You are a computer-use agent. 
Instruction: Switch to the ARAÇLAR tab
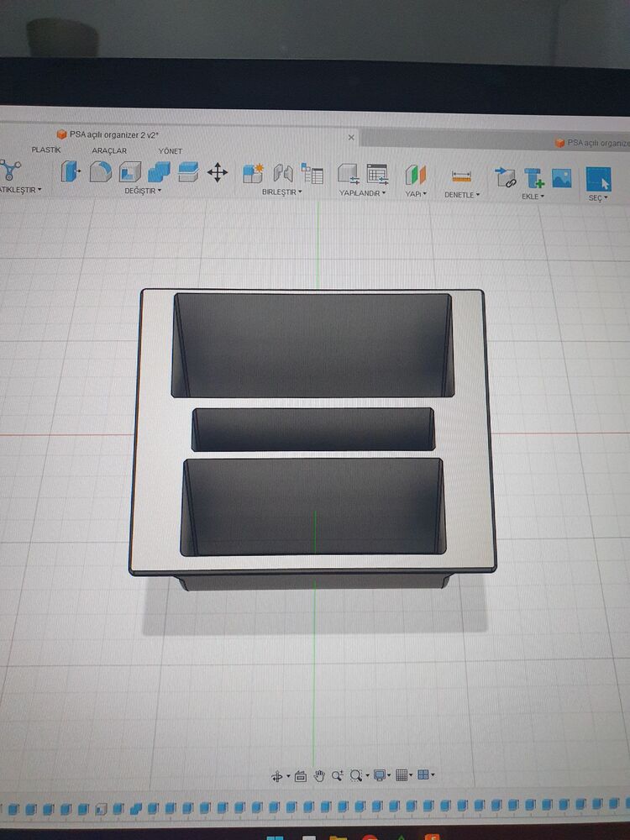[109, 150]
